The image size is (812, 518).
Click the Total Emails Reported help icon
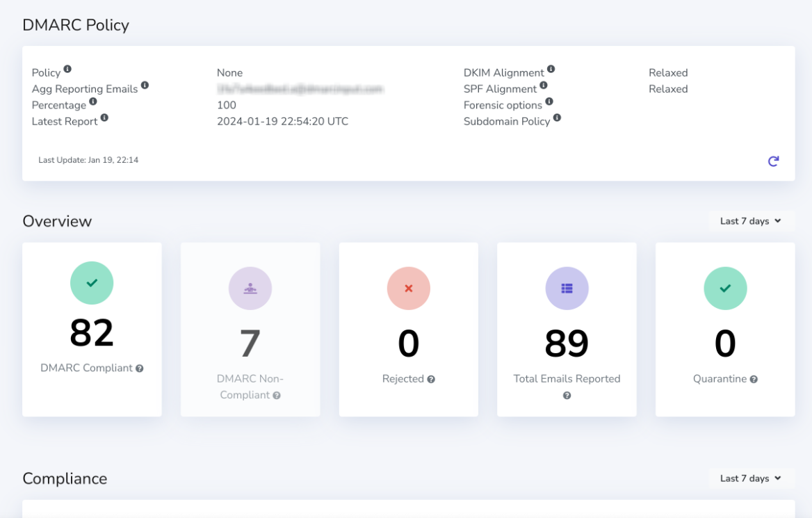pyautogui.click(x=567, y=395)
